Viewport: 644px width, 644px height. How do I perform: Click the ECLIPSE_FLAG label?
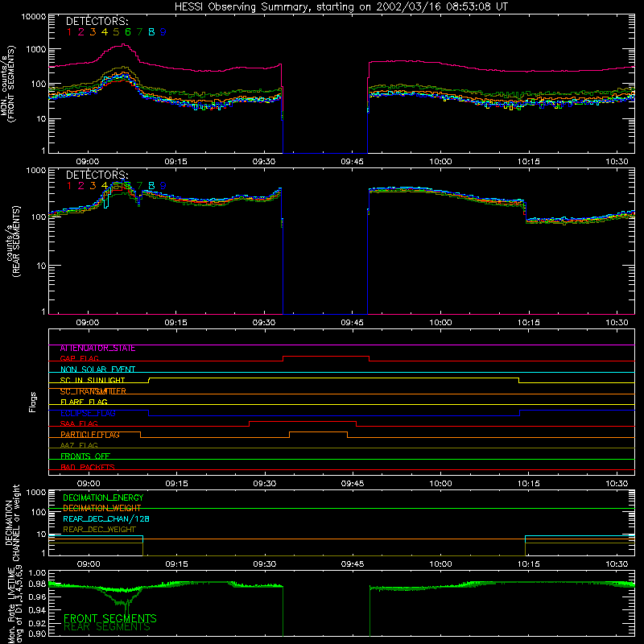[88, 413]
